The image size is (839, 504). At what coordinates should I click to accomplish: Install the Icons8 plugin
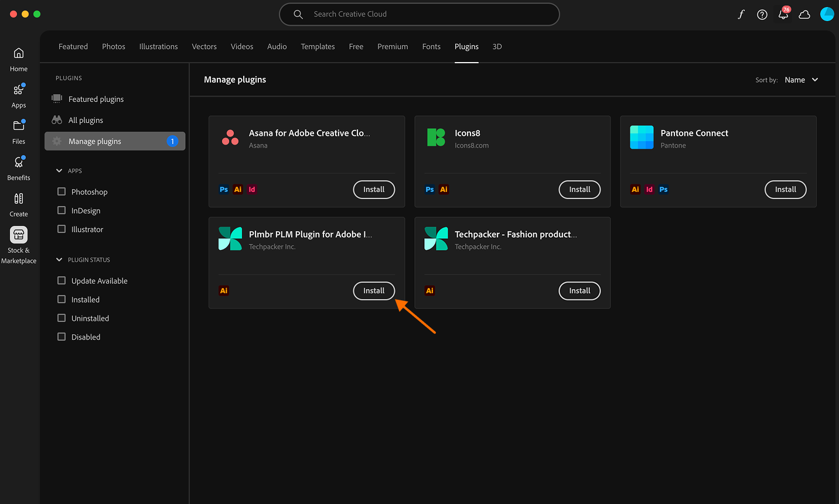click(x=579, y=189)
